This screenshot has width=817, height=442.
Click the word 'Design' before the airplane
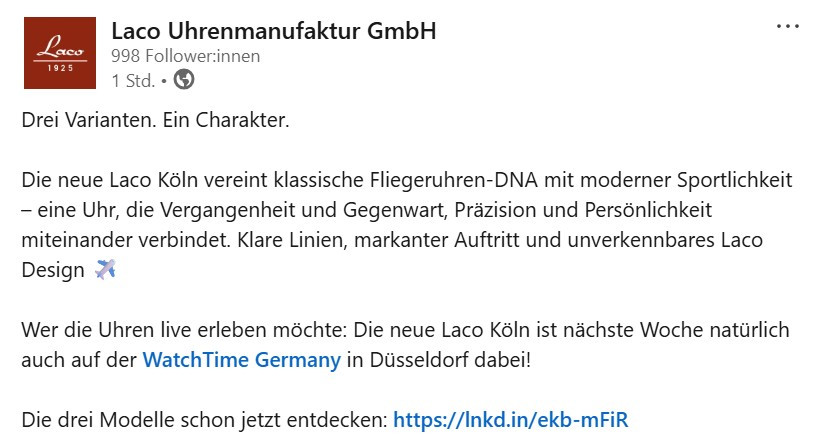point(53,270)
